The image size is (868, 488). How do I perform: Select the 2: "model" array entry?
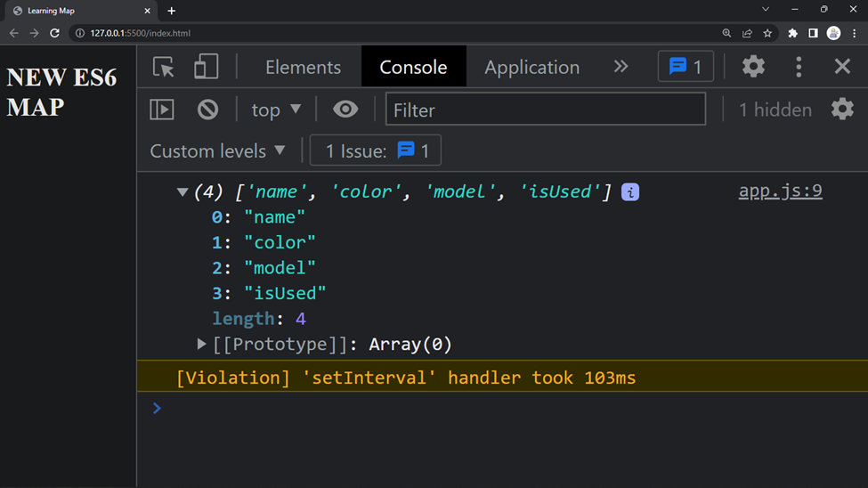[264, 268]
